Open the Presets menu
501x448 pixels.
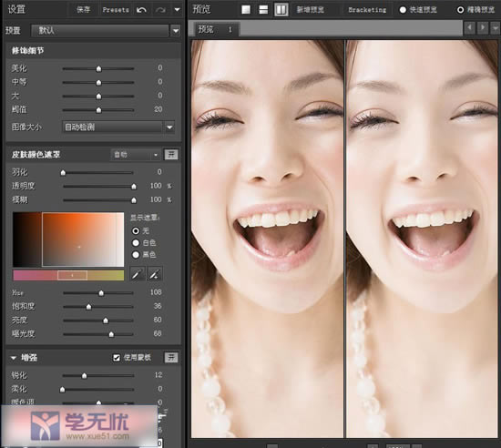pos(116,10)
